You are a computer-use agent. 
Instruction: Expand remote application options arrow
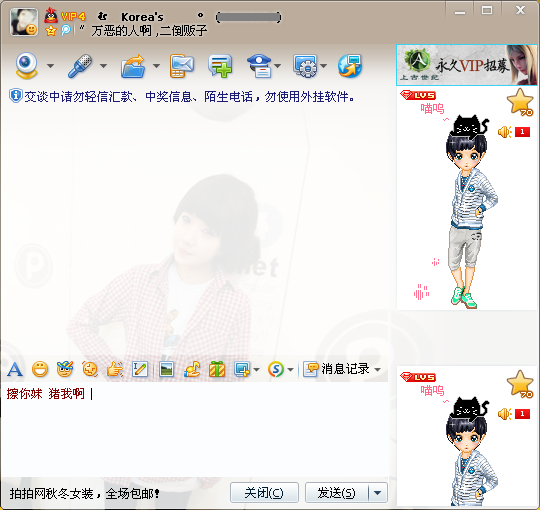[323, 65]
